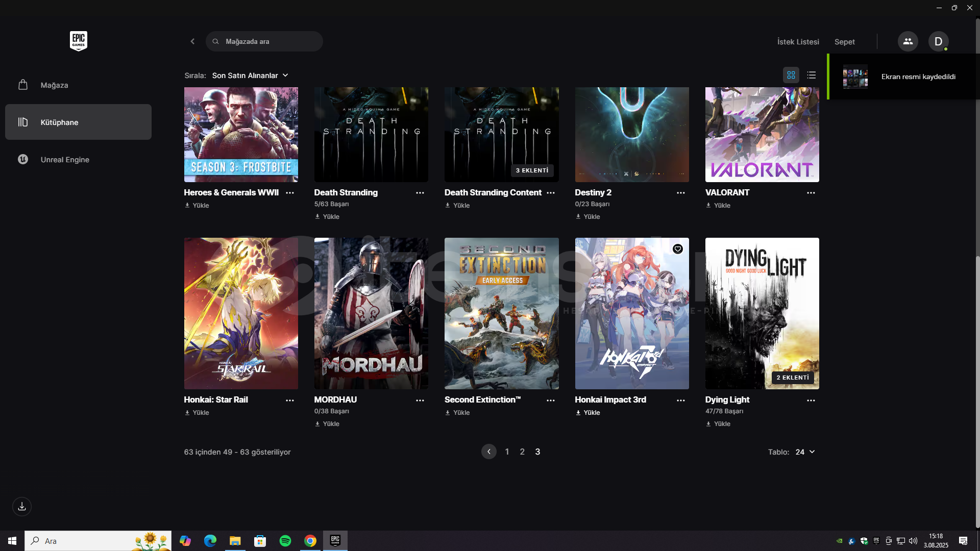
Task: Open three-dot menu for Destiny 2
Action: [681, 193]
